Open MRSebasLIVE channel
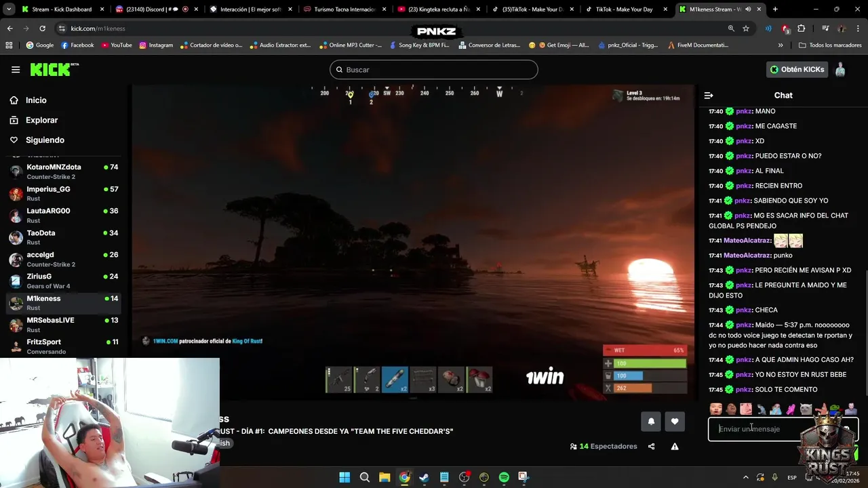Viewport: 868px width, 488px height. point(64,324)
